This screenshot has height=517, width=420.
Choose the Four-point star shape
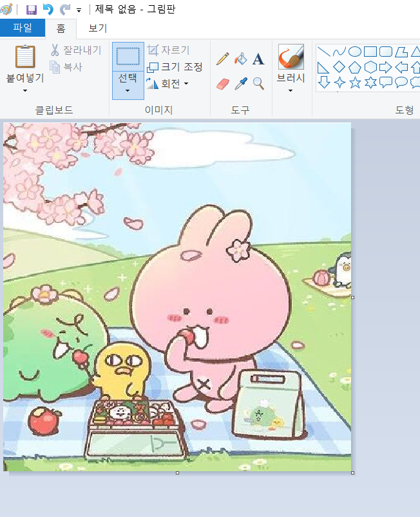point(339,83)
